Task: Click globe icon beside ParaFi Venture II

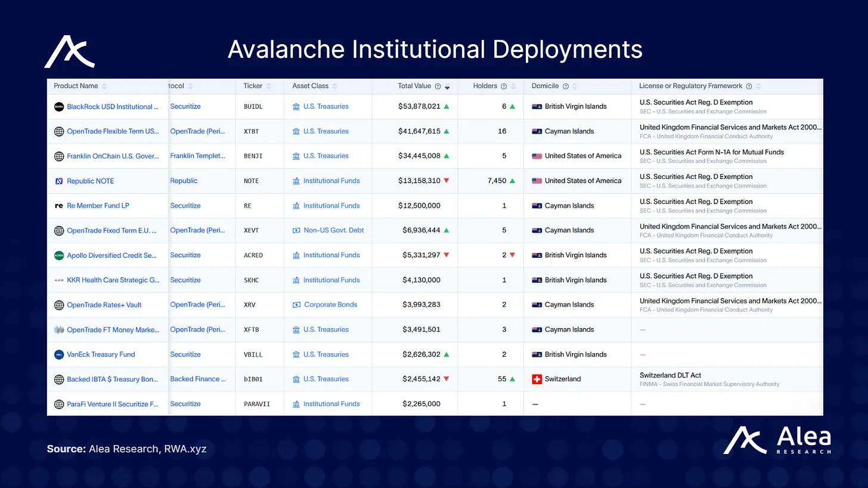Action: [59, 404]
